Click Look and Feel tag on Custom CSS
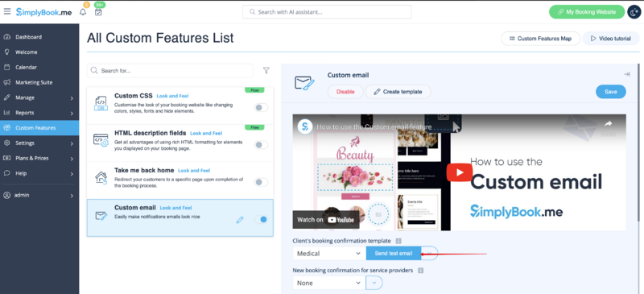Screen dimensions: 644x294 coord(172,96)
